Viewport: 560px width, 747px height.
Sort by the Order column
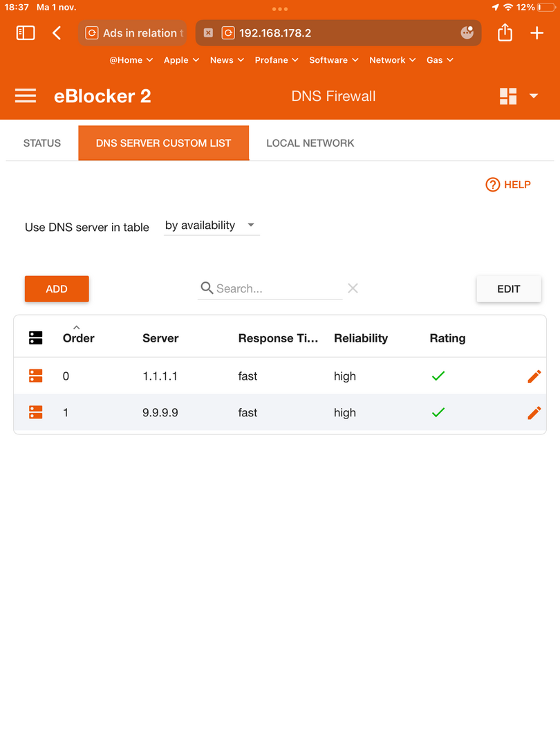coord(79,338)
